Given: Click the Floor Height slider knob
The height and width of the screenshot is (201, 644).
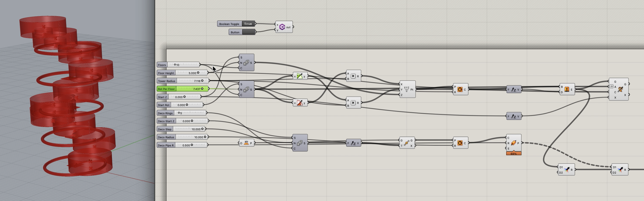Looking at the screenshot, I should pyautogui.click(x=198, y=73).
